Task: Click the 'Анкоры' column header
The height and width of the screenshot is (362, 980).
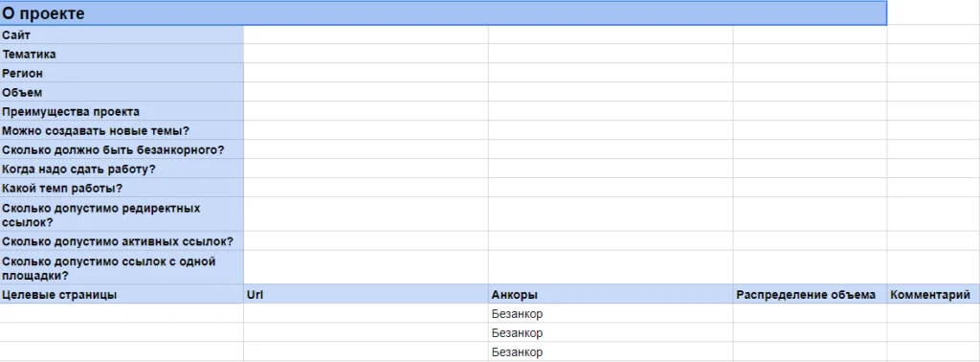Action: click(x=611, y=294)
